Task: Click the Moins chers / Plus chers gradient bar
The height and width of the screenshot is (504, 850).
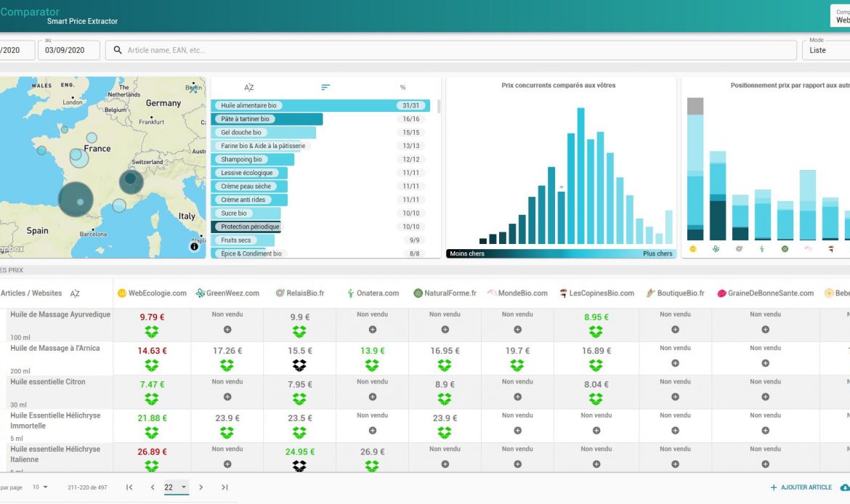Action: pos(561,253)
